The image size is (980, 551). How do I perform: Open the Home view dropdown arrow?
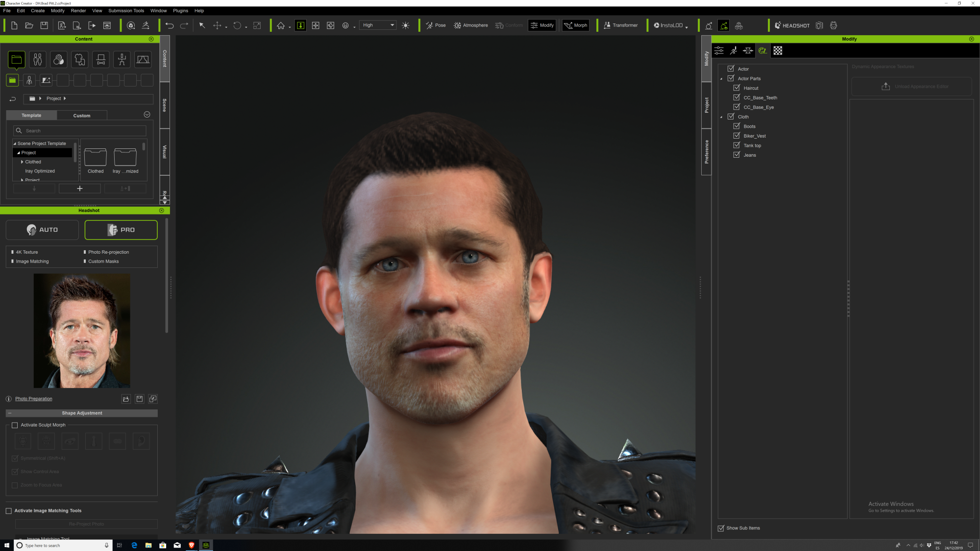(290, 27)
